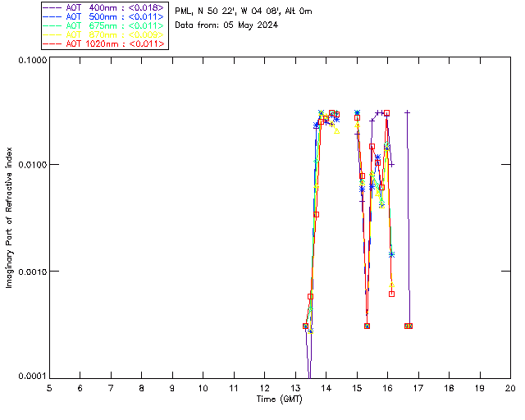Click the yellow triangle marker just after time 16

click(392, 285)
